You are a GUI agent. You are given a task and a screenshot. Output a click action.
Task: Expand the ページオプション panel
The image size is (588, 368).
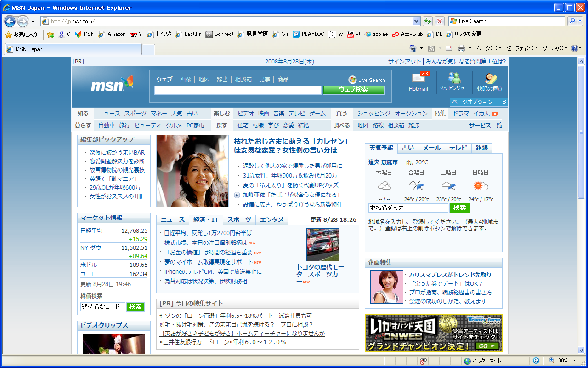(479, 102)
